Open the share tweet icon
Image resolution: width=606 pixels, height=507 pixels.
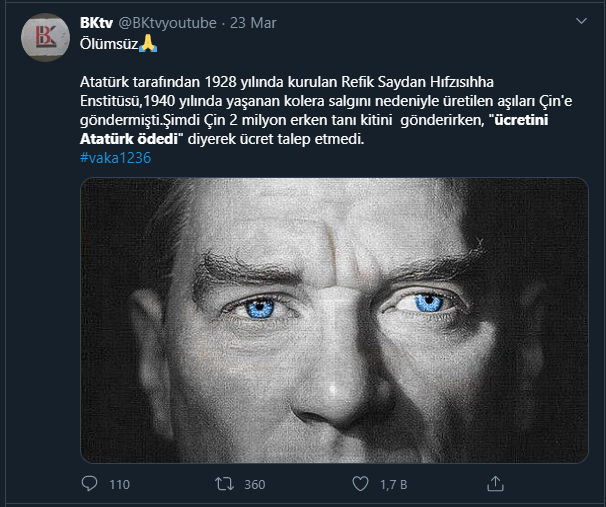point(496,485)
